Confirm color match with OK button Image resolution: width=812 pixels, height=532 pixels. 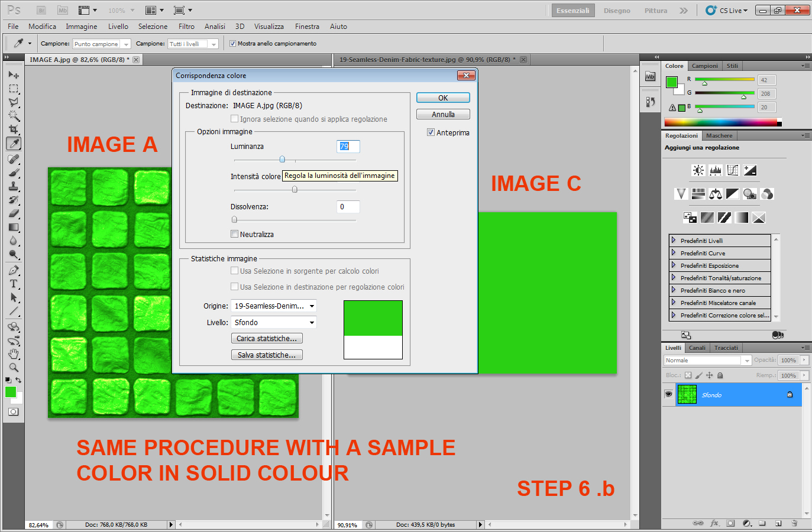442,97
